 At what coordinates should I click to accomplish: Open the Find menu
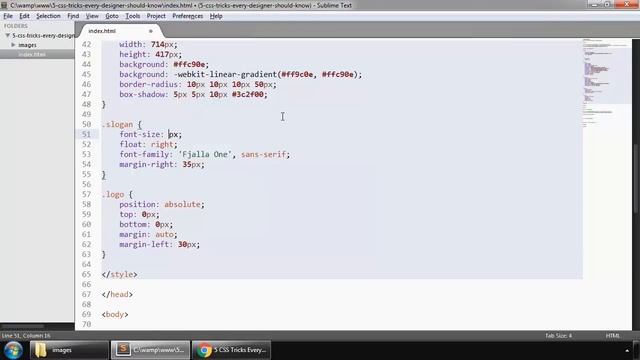73,16
